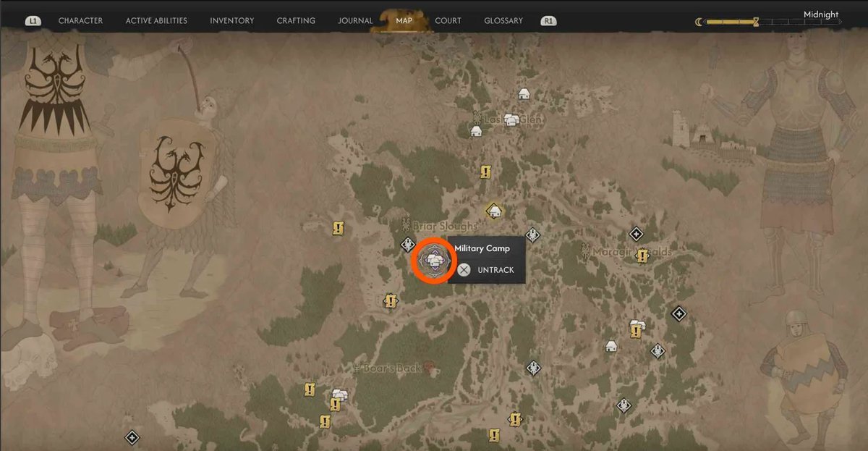Open the INVENTORY tab
The width and height of the screenshot is (868, 451).
(x=232, y=21)
